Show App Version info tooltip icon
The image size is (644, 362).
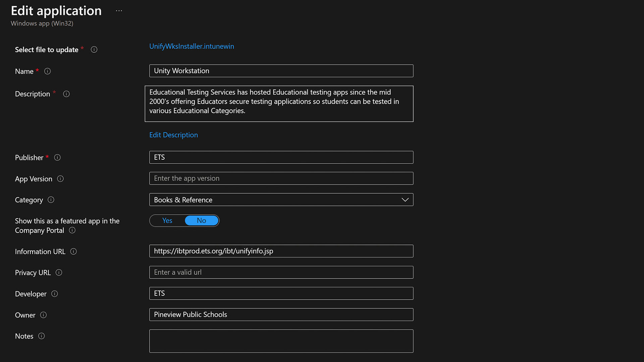[x=60, y=179]
